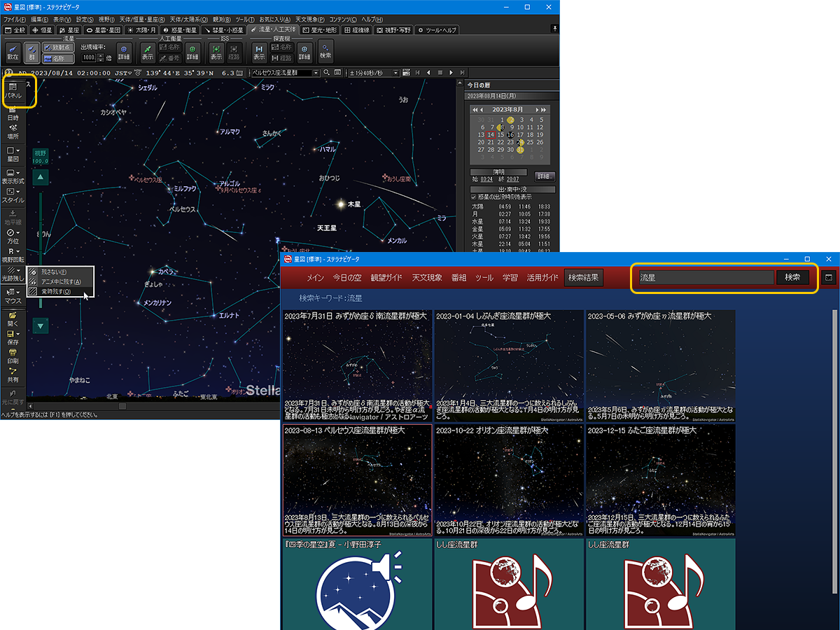Viewport: 840px width, 630px height.
Task: Click the reverse play animation button
Action: (429, 72)
